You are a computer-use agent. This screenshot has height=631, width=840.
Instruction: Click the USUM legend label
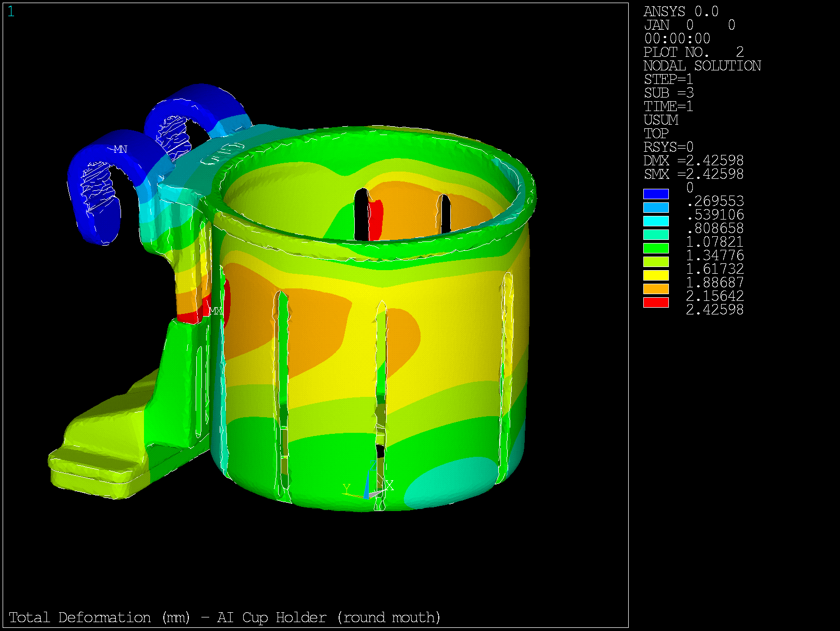[661, 120]
